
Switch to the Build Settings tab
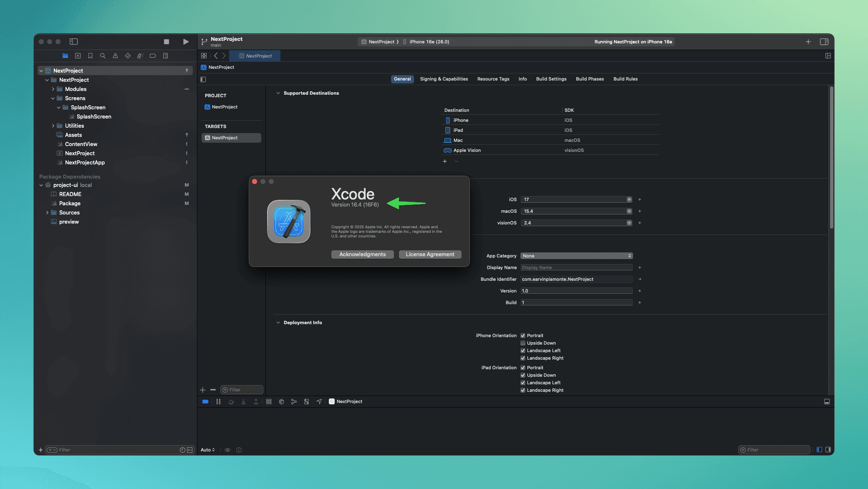[551, 79]
